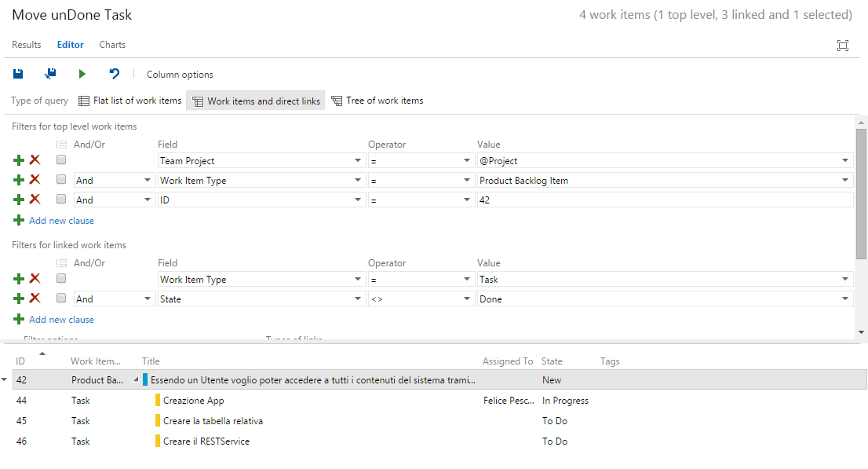
Task: Switch to the Editor tab
Action: coord(71,45)
